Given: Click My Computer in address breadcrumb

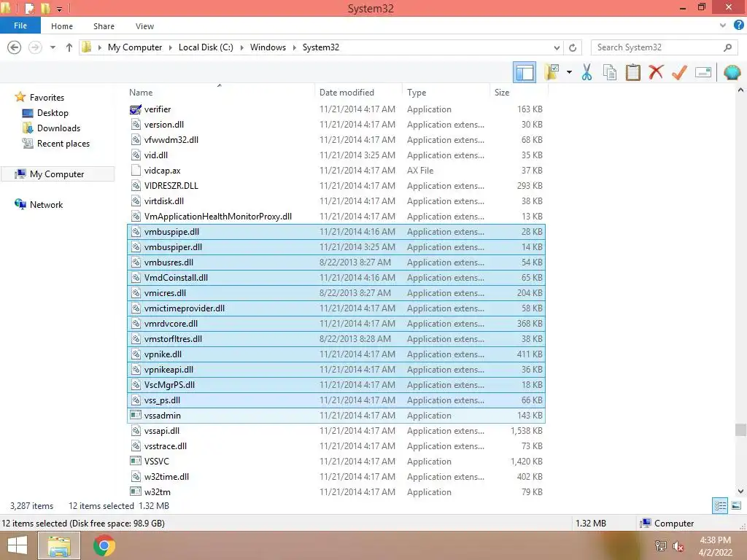Looking at the screenshot, I should coord(135,47).
